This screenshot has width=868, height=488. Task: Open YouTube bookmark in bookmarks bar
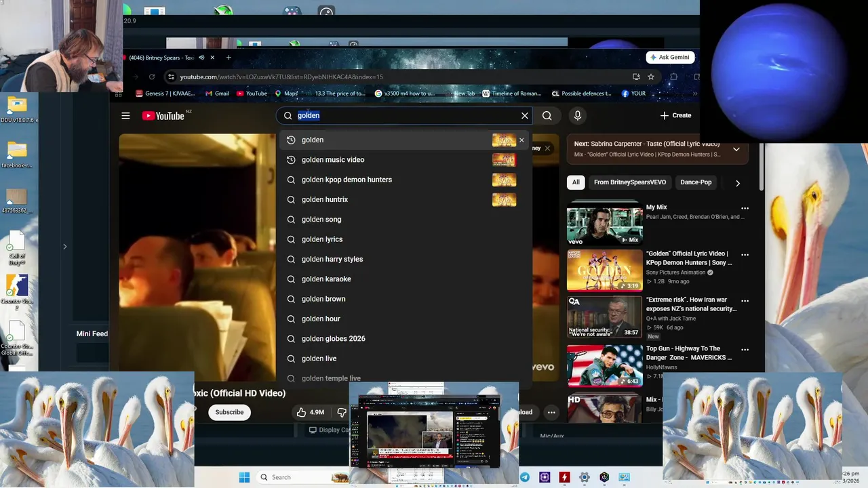tap(251, 94)
